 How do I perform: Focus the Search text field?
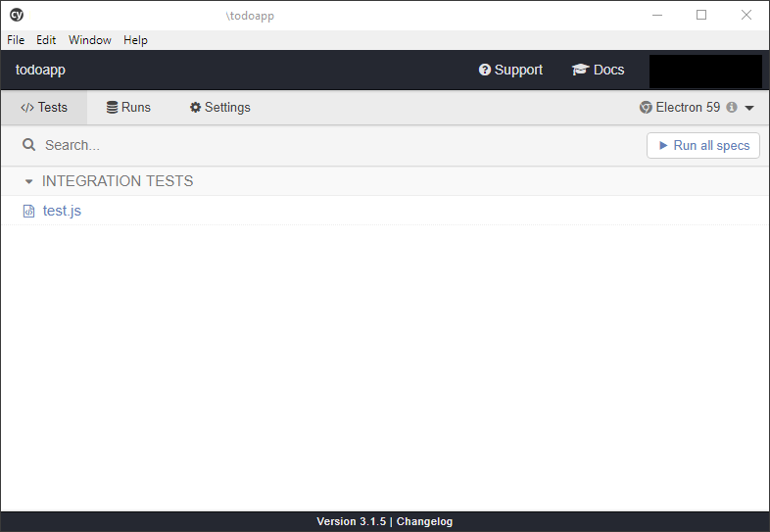click(294, 145)
